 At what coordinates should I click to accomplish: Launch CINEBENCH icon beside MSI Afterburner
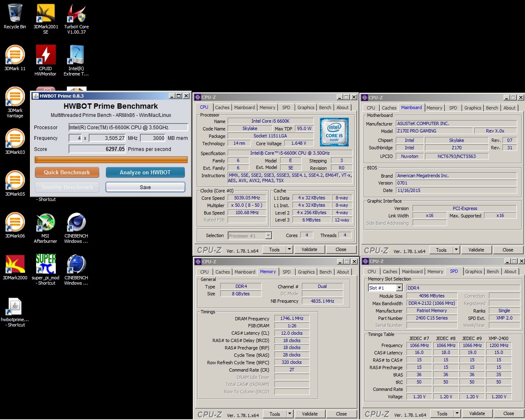click(x=76, y=228)
